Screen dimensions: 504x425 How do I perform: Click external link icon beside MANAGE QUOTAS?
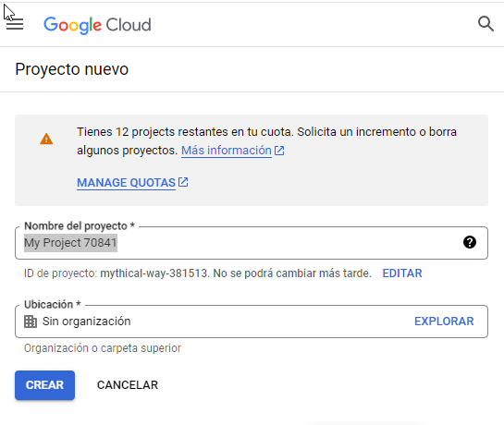(183, 182)
